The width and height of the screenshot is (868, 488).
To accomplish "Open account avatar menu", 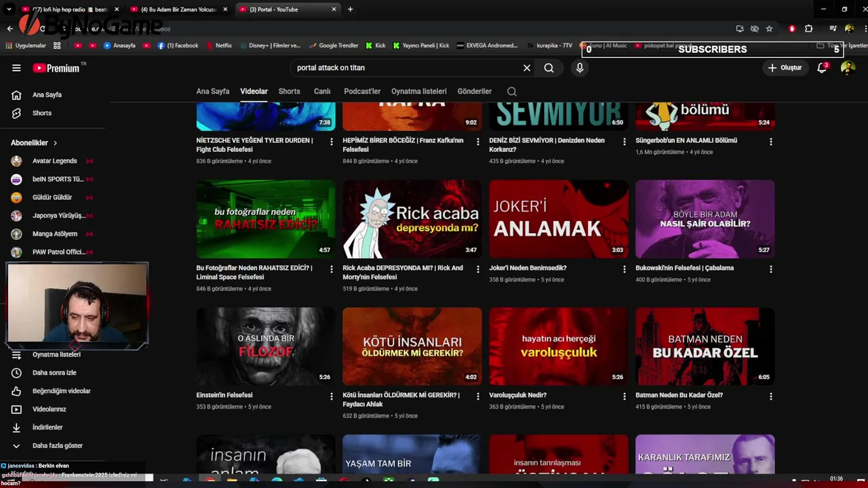I will pyautogui.click(x=848, y=68).
